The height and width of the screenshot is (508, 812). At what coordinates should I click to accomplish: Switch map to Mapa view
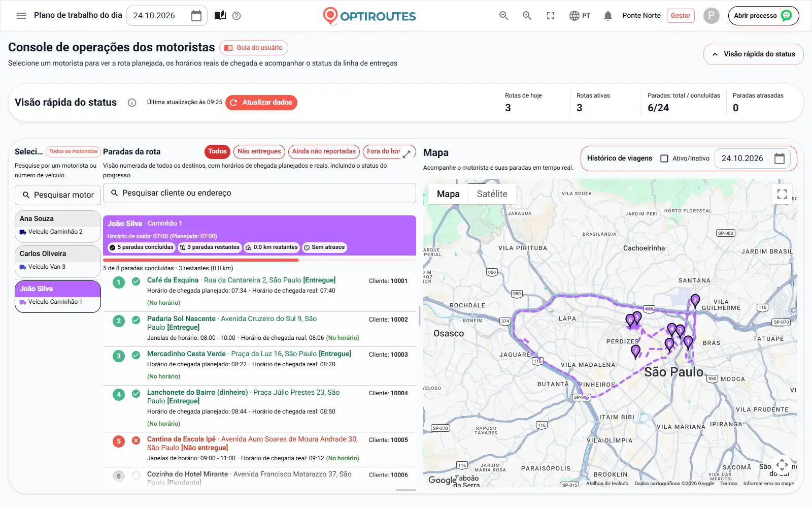coord(448,194)
